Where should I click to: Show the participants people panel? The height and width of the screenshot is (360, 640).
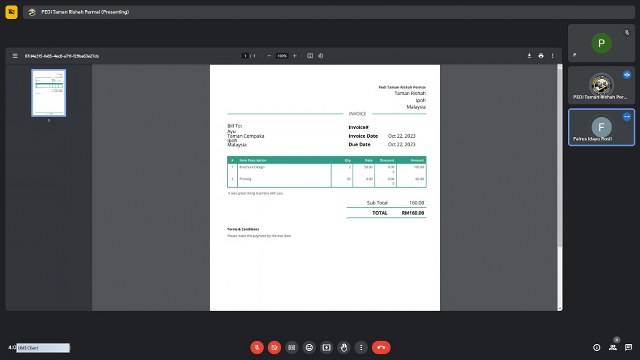pos(613,347)
